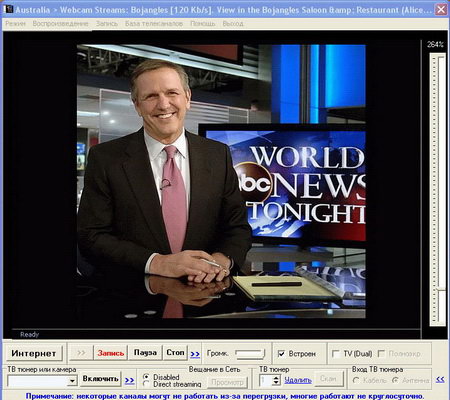Screen dimensions: 450x400
Task: Adjust the Громк. volume slider
Action: [250, 354]
